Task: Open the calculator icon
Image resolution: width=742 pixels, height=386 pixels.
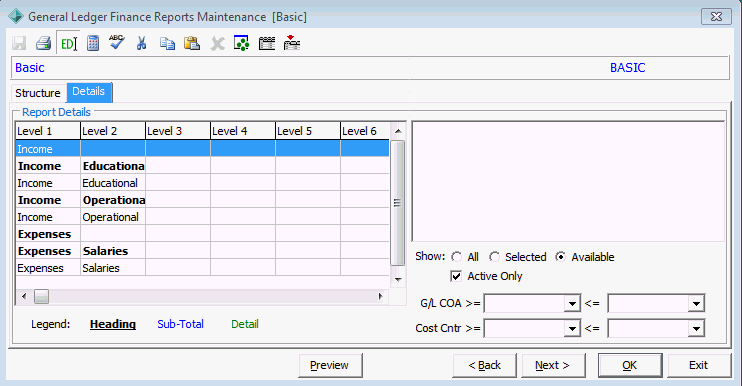Action: pyautogui.click(x=93, y=44)
